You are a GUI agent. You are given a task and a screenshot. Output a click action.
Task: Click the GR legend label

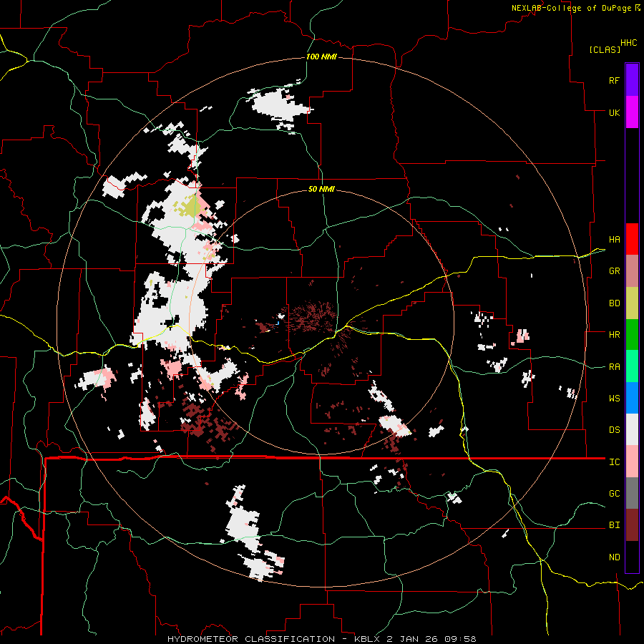(614, 271)
